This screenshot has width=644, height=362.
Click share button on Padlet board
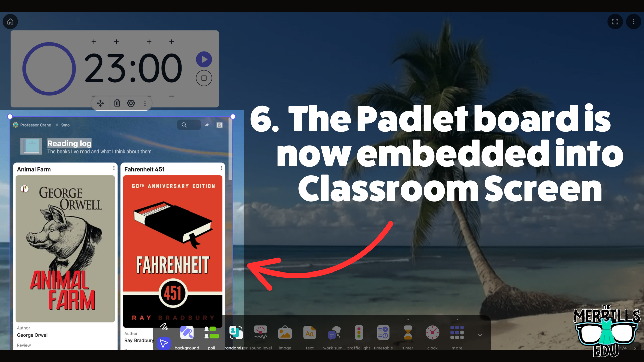coord(207,125)
